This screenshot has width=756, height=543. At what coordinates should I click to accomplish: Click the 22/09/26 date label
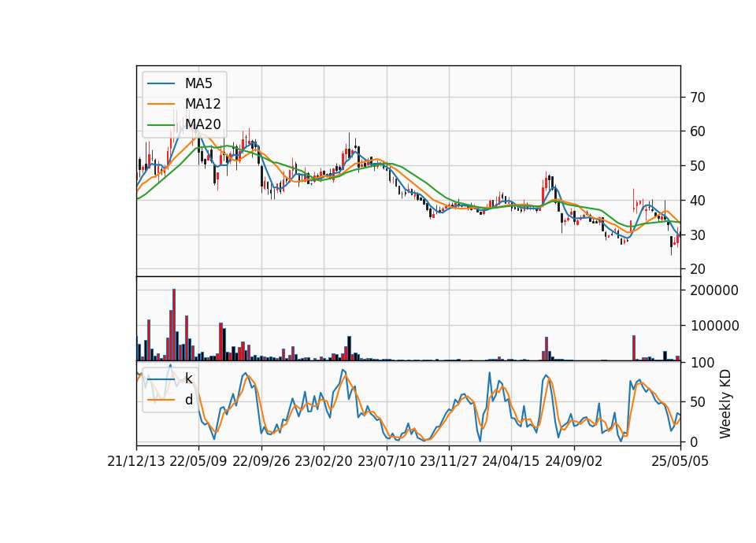click(261, 461)
